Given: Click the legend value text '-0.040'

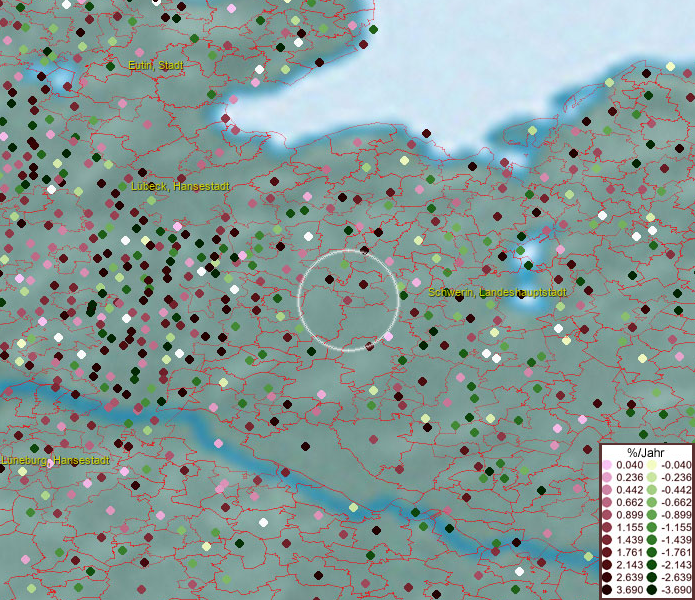Looking at the screenshot, I should click(676, 465).
